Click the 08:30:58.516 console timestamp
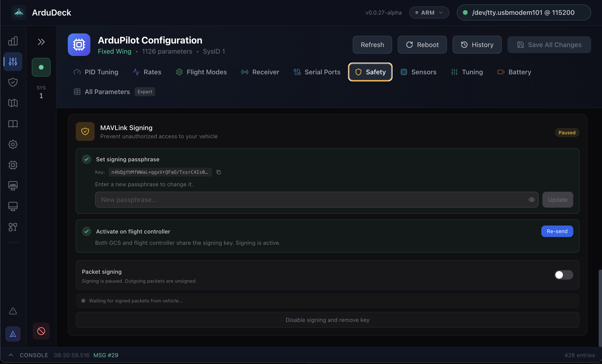 click(x=72, y=355)
